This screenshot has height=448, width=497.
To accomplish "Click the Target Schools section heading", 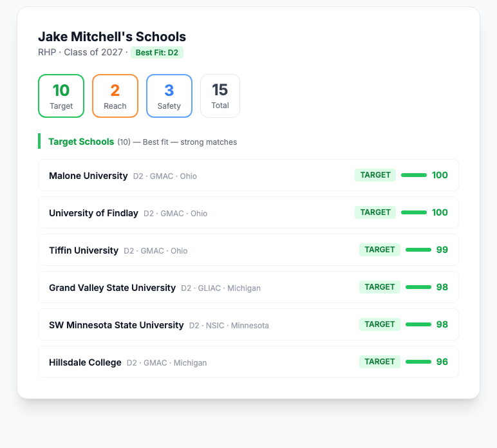I will click(81, 142).
